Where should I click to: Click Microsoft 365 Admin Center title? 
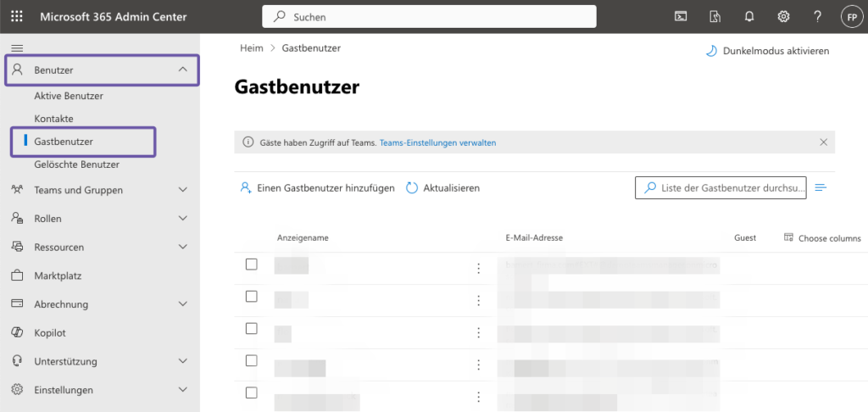[x=114, y=17]
